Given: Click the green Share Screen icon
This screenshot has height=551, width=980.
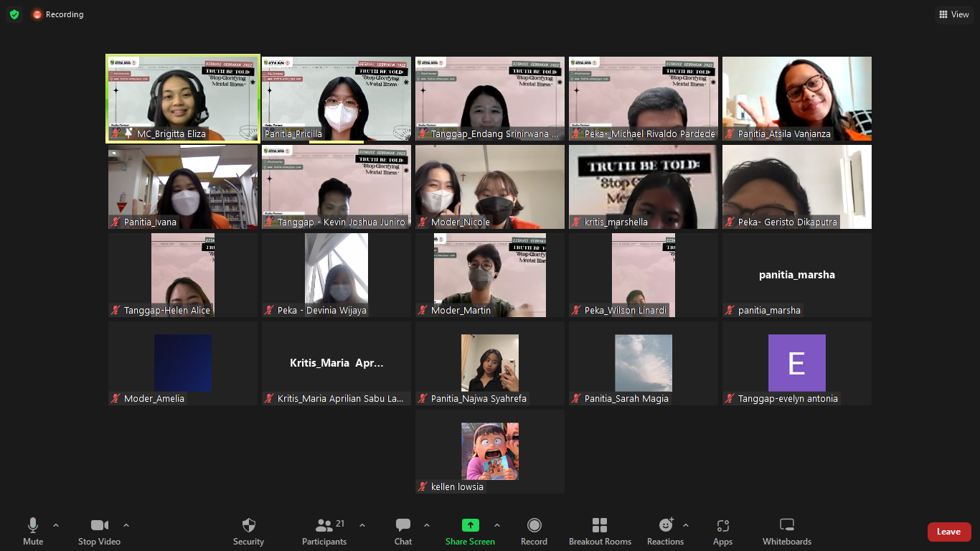Looking at the screenshot, I should (x=470, y=525).
